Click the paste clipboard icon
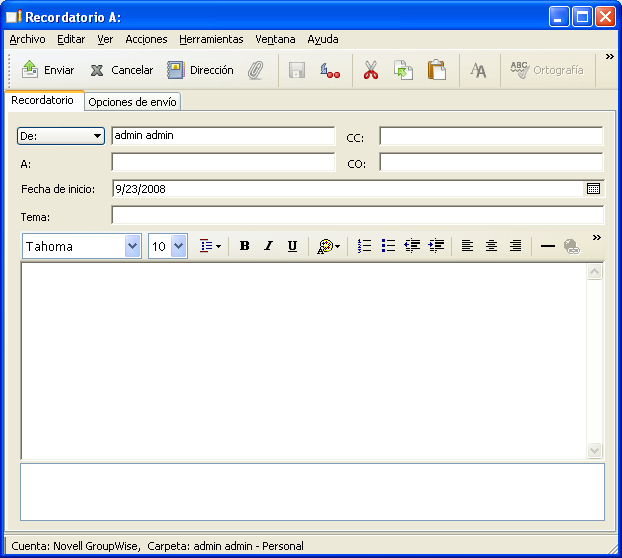The height and width of the screenshot is (558, 622). [x=436, y=70]
